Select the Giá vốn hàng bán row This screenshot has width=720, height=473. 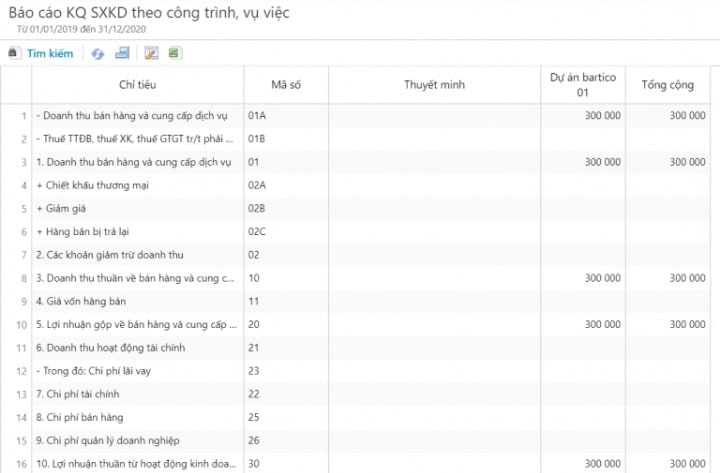355,301
